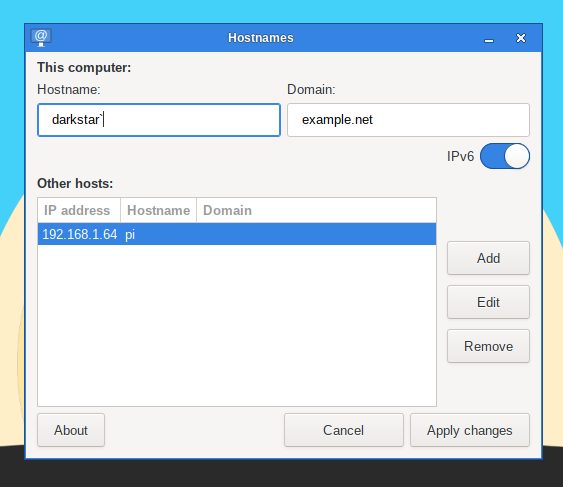Screen dimensions: 563x487
Task: Open the About dialog
Action: tap(71, 430)
